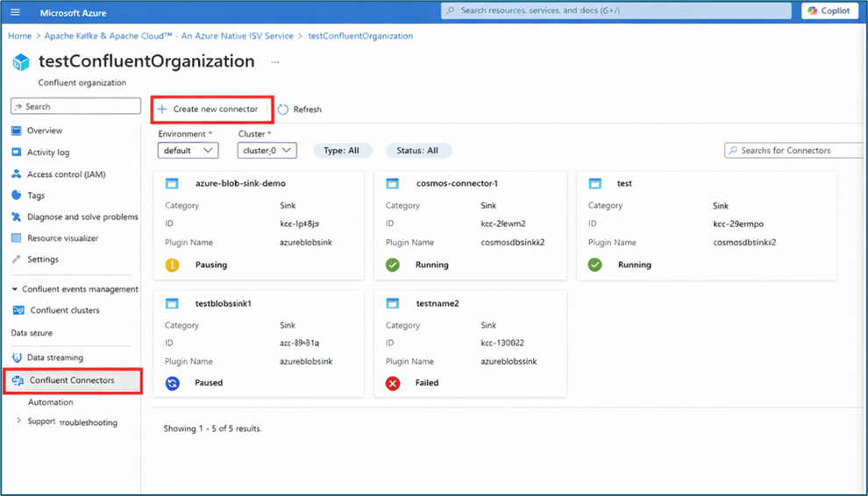Open the Status: All filter pill
Viewport: 868px width, 496px height.
(418, 151)
